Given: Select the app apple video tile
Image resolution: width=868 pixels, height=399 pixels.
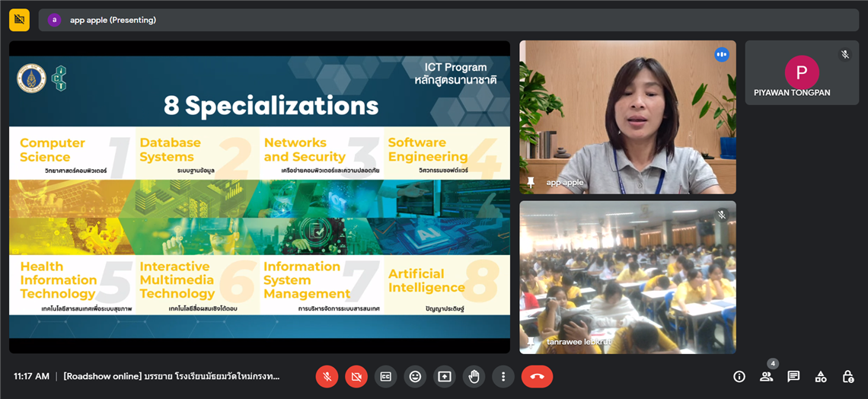Looking at the screenshot, I should click(x=627, y=114).
